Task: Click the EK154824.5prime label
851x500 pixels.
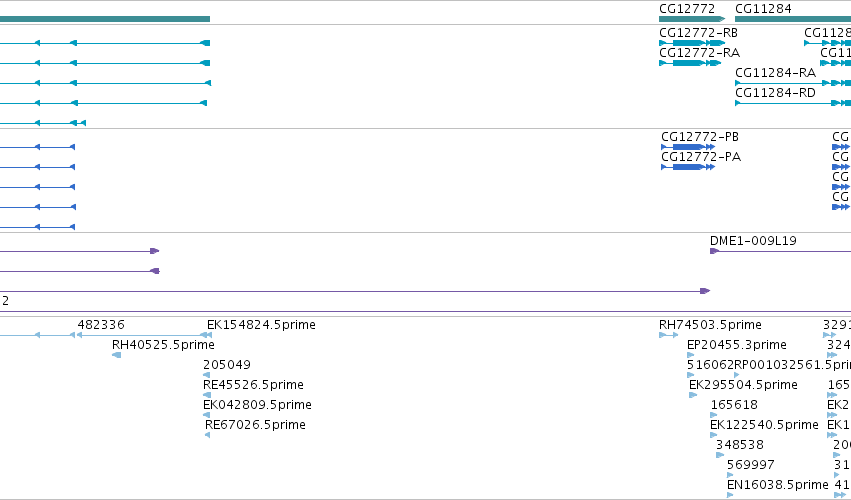Action: pos(261,325)
